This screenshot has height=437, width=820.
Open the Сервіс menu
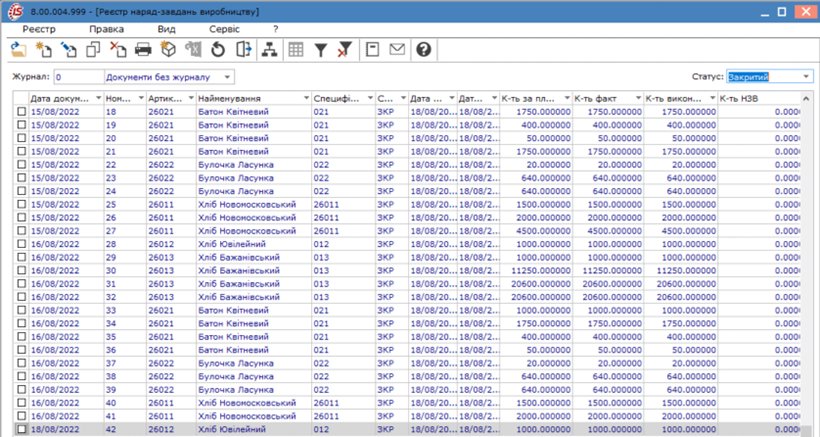point(224,29)
